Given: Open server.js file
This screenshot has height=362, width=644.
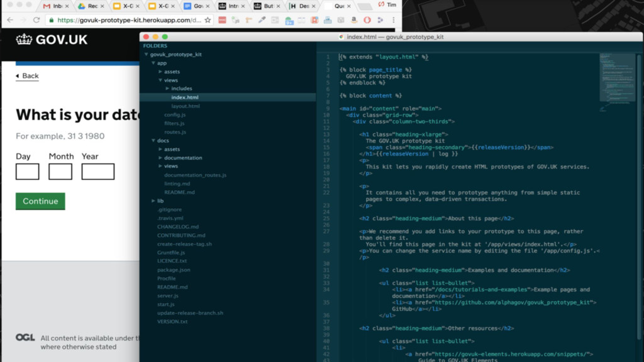Looking at the screenshot, I should point(167,295).
